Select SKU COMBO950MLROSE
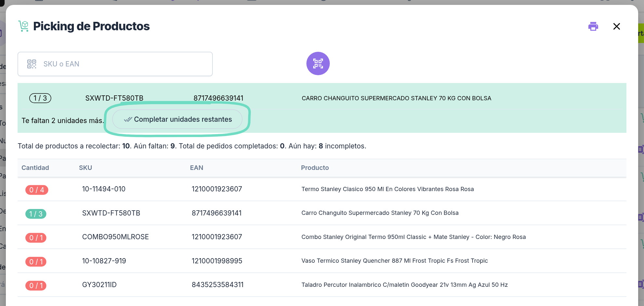This screenshot has height=306, width=644. coord(115,237)
